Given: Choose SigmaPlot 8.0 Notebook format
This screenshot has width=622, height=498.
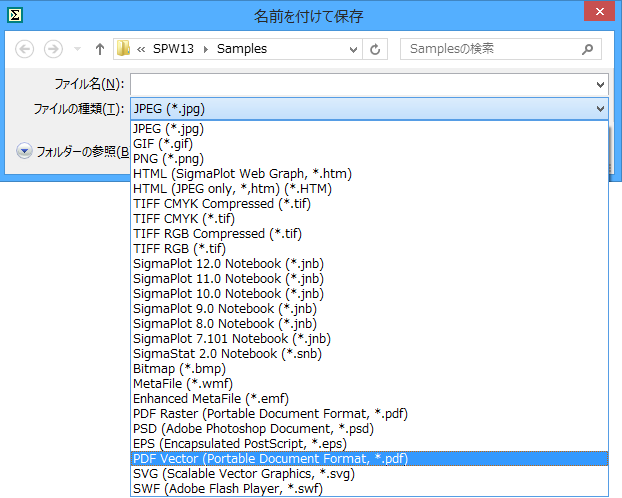Looking at the screenshot, I should (x=369, y=324).
